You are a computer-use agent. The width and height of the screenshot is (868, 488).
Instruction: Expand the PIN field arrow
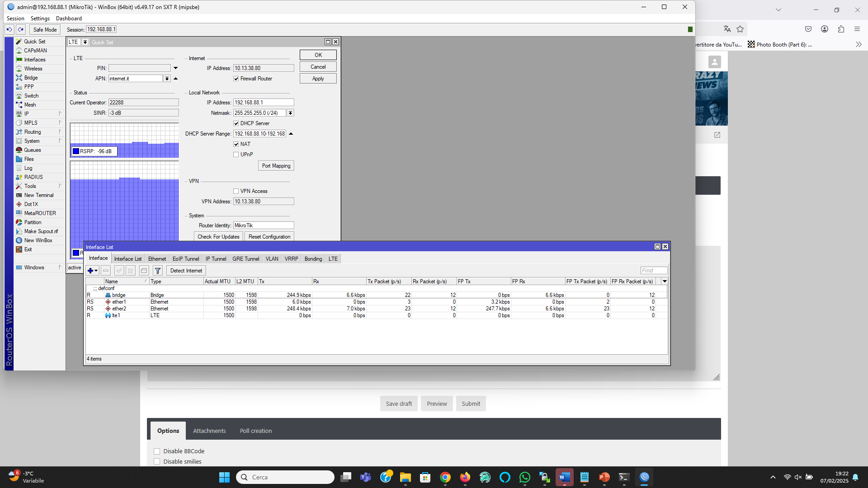tap(175, 68)
